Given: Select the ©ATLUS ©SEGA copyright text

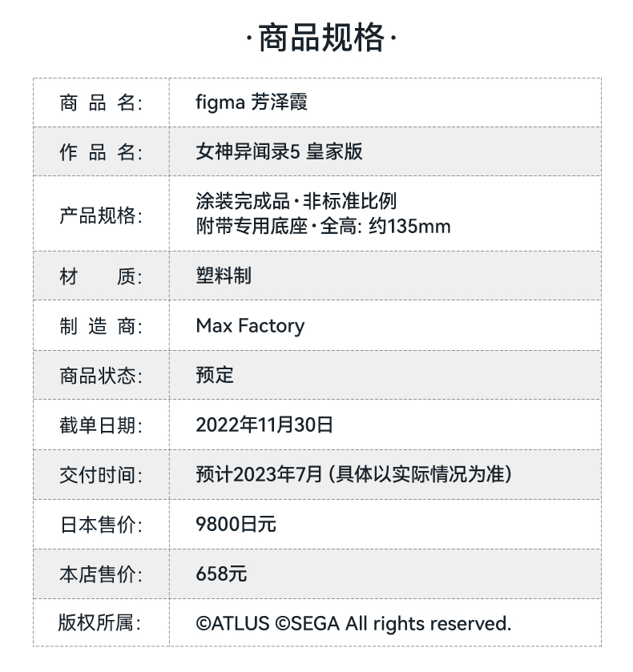Looking at the screenshot, I should point(353,623).
